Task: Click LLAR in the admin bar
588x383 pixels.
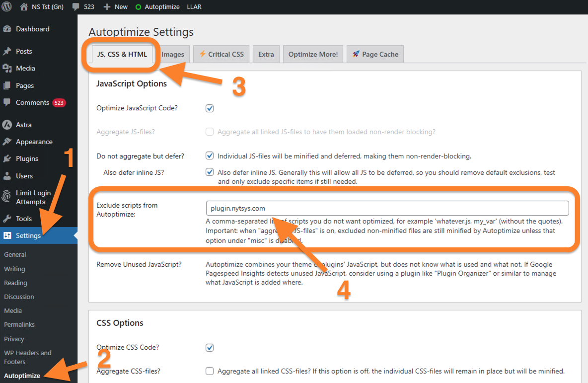Action: 194,7
